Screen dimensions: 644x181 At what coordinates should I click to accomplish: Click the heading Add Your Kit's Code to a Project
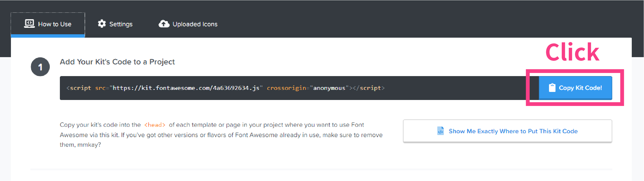pyautogui.click(x=117, y=62)
